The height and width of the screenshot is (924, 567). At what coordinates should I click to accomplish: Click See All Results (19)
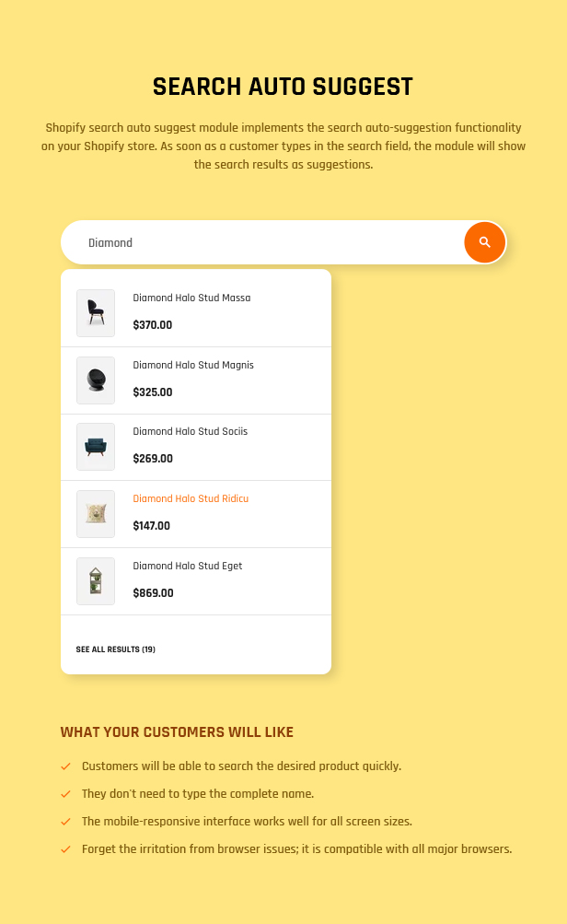(115, 649)
